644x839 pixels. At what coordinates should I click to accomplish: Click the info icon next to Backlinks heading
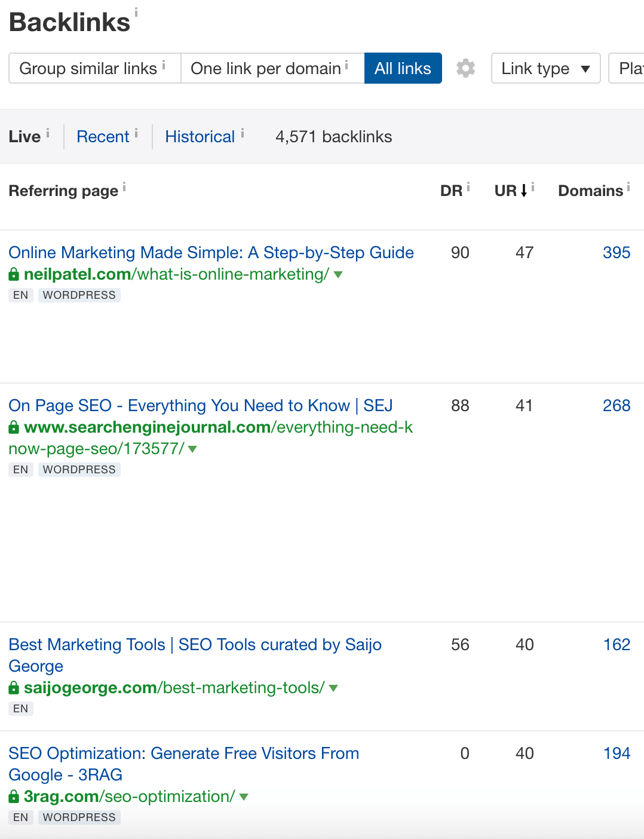point(136,12)
